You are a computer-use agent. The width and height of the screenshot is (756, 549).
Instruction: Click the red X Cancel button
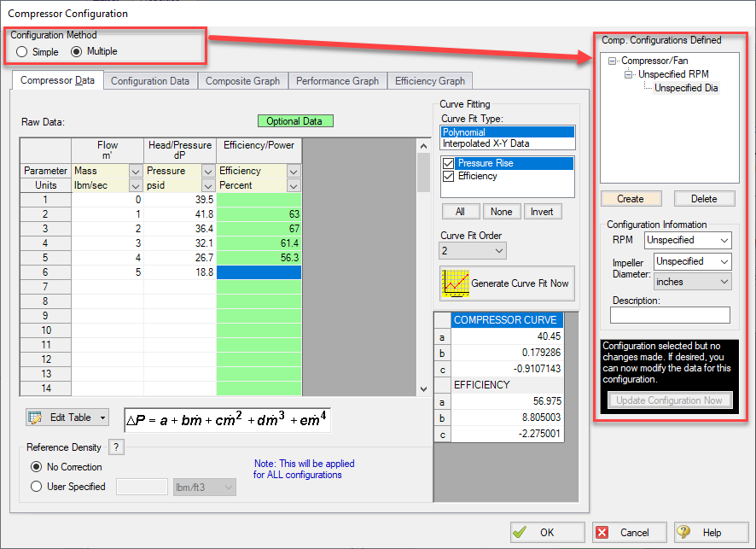[603, 532]
